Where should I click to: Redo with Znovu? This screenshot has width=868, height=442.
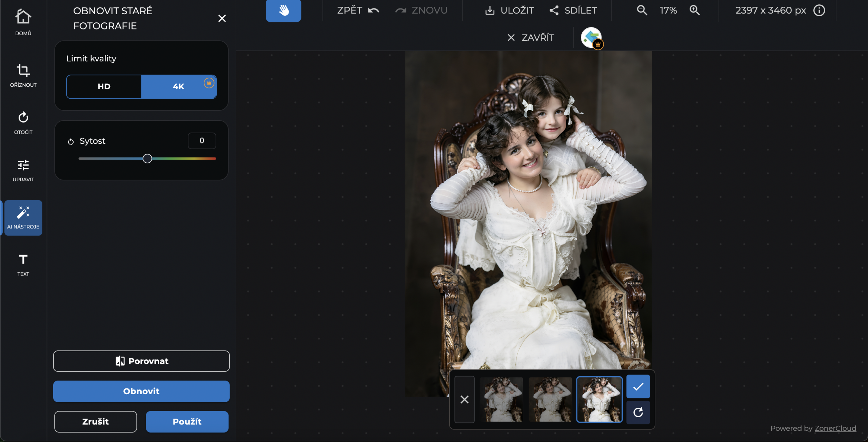tap(421, 11)
